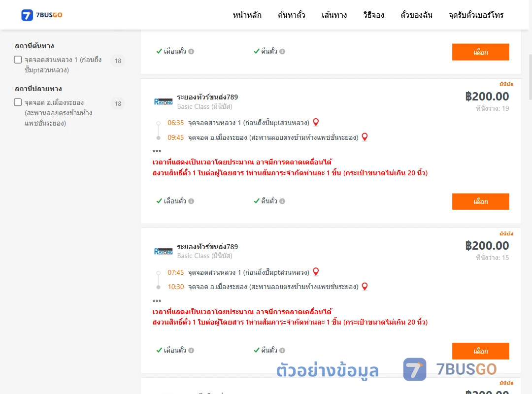The height and width of the screenshot is (394, 532).
Task: Open map pin for 10:30 arrival stop
Action: pos(365,287)
